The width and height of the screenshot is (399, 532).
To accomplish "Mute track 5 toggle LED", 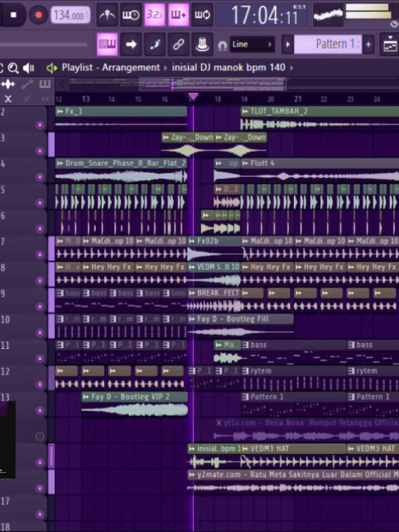I will 39,203.
